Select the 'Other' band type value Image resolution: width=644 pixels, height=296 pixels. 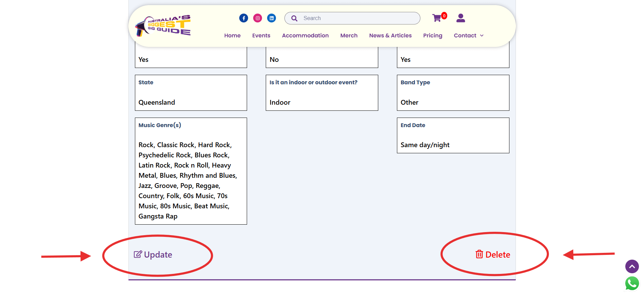(409, 102)
